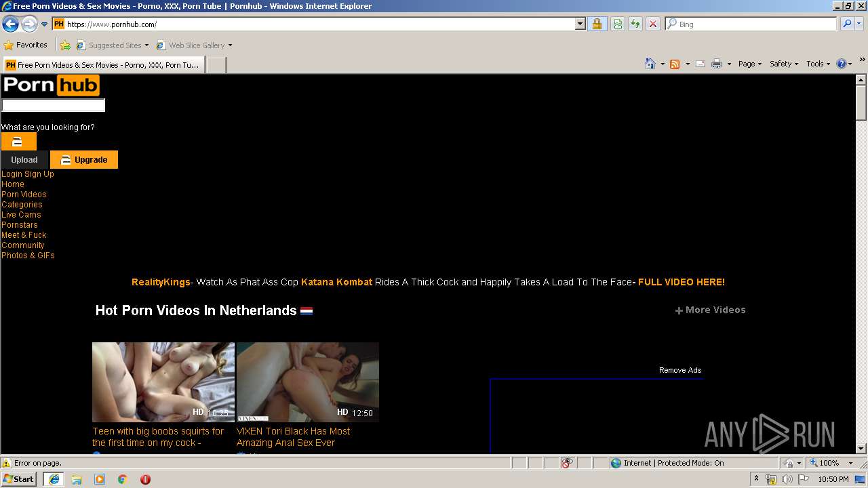
Task: Open the Page menu
Action: 750,64
